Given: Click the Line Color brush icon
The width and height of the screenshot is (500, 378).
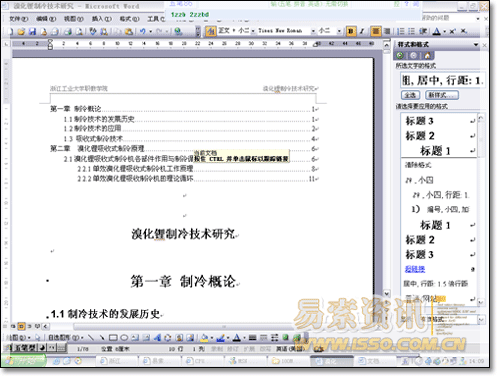Looking at the screenshot, I should click(x=220, y=338).
